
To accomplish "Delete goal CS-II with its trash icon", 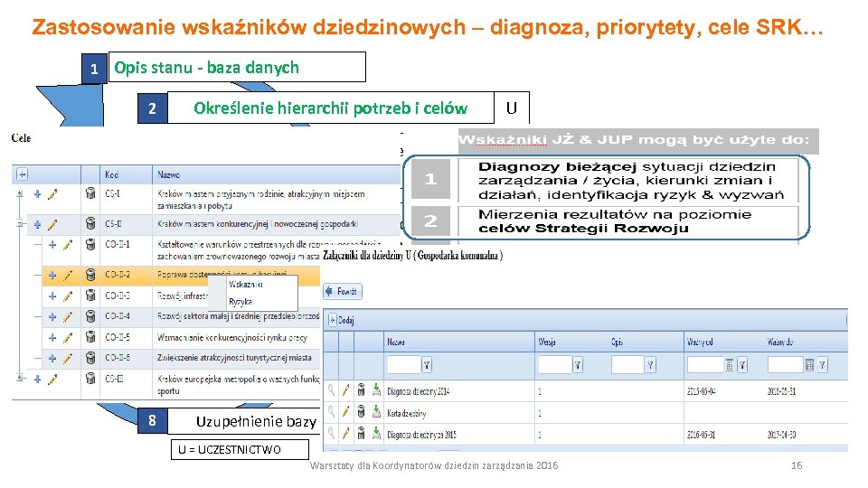I will click(90, 223).
